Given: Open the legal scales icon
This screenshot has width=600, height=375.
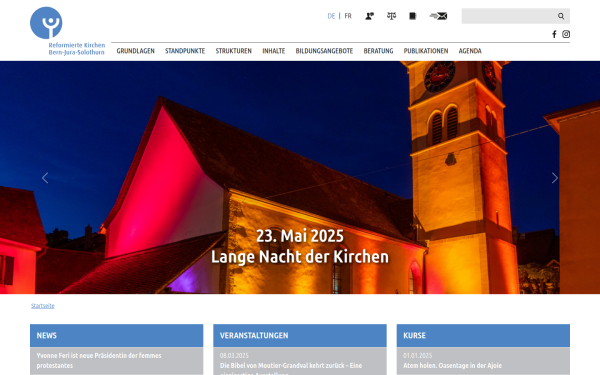Looking at the screenshot, I should pos(391,16).
